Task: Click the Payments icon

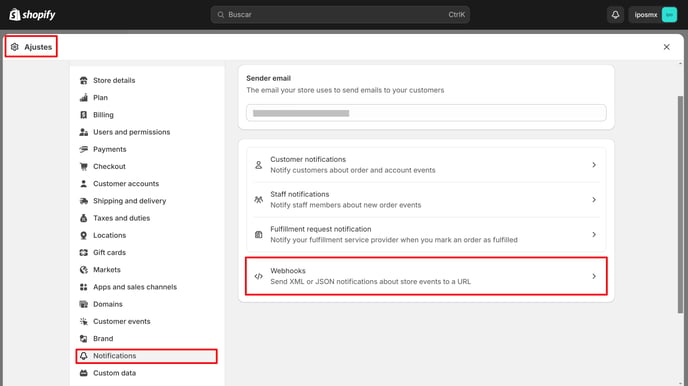Action: pos(83,149)
